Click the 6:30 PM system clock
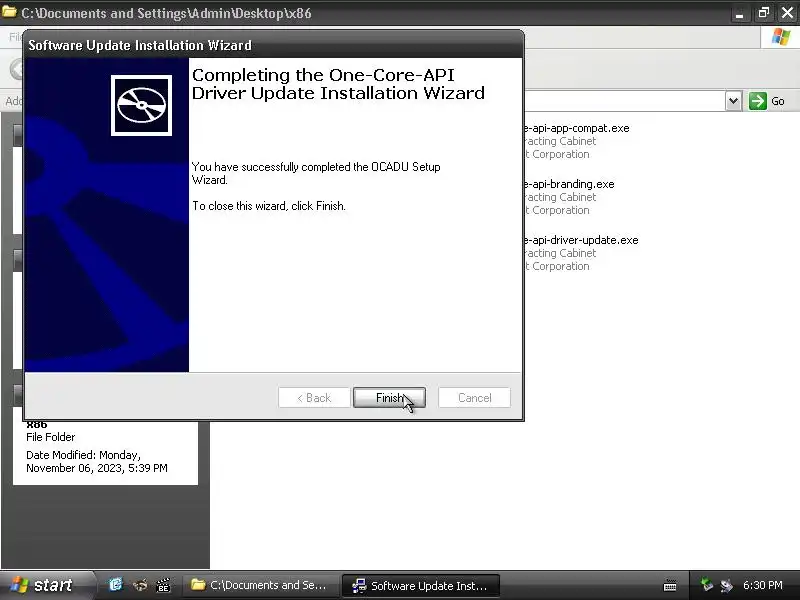This screenshot has width=800, height=600. [x=763, y=585]
